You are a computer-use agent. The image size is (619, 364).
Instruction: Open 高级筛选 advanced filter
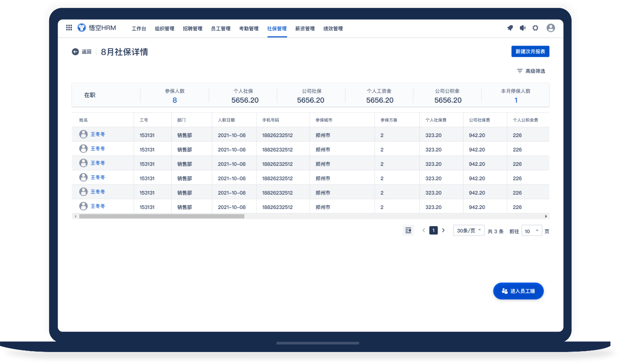(531, 71)
